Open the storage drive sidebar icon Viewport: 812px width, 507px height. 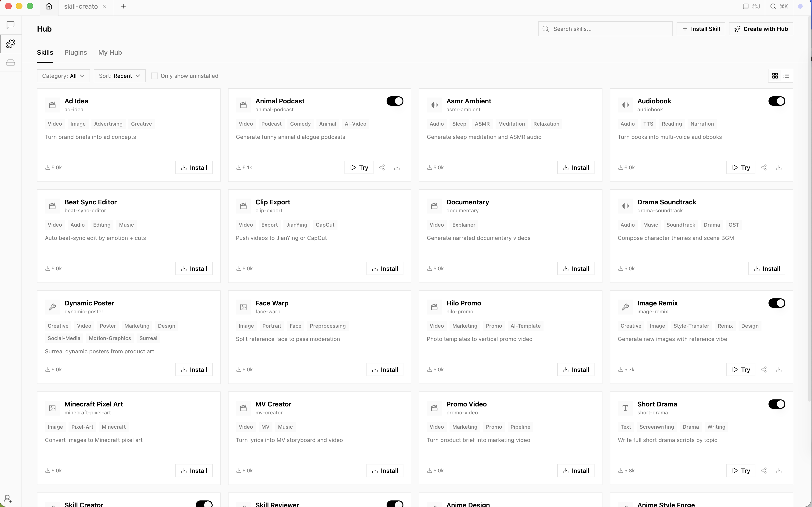(x=10, y=62)
